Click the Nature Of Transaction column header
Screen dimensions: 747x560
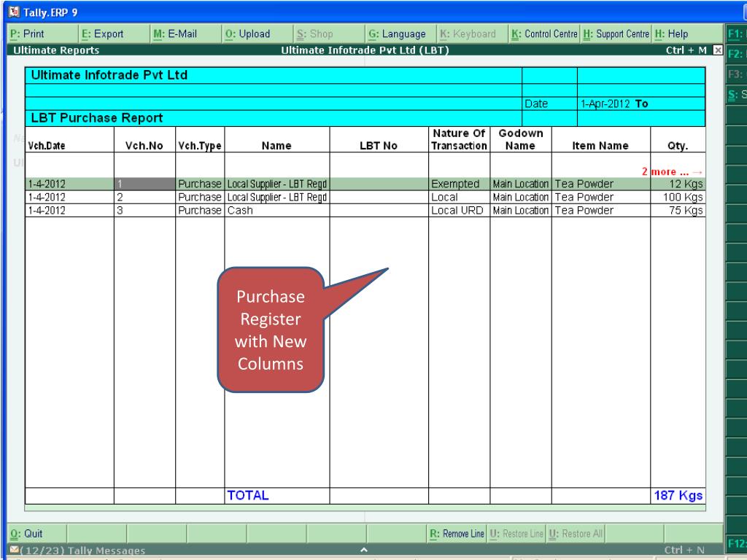(459, 139)
